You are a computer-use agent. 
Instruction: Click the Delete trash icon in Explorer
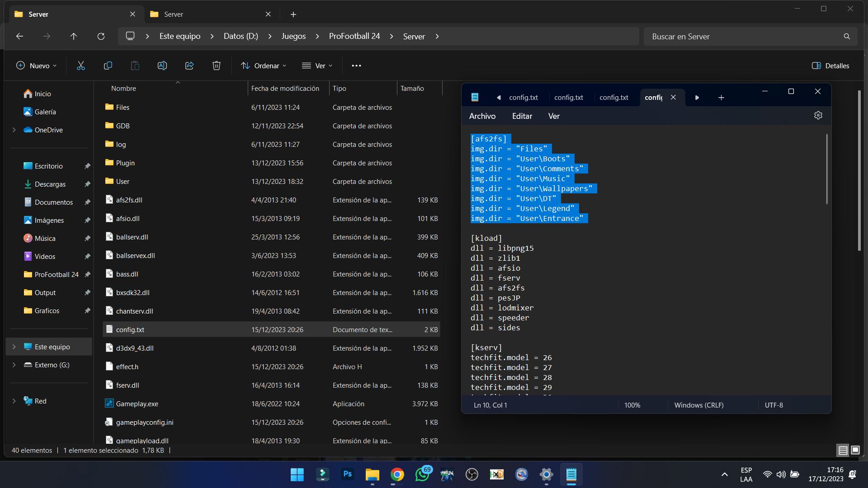coord(217,66)
